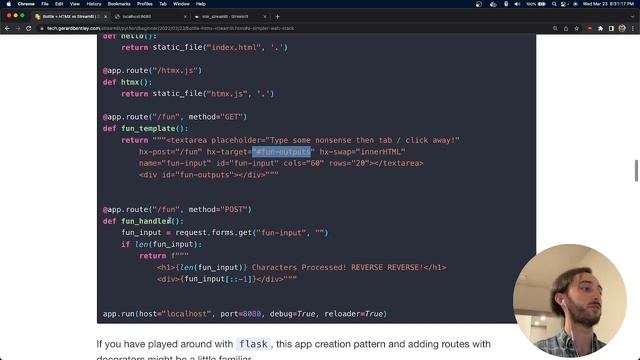
Task: Click the browser Back arrow
Action: [7, 28]
